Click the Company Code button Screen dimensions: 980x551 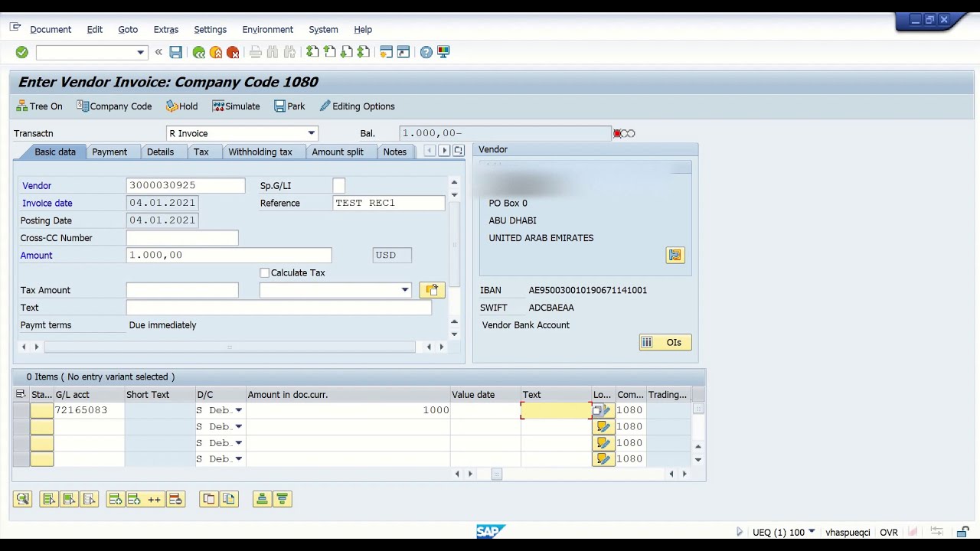click(114, 106)
